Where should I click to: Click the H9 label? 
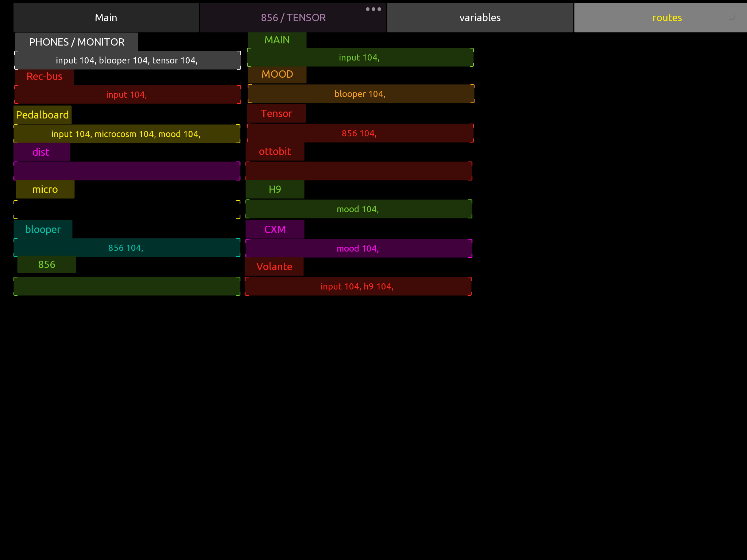pos(275,189)
